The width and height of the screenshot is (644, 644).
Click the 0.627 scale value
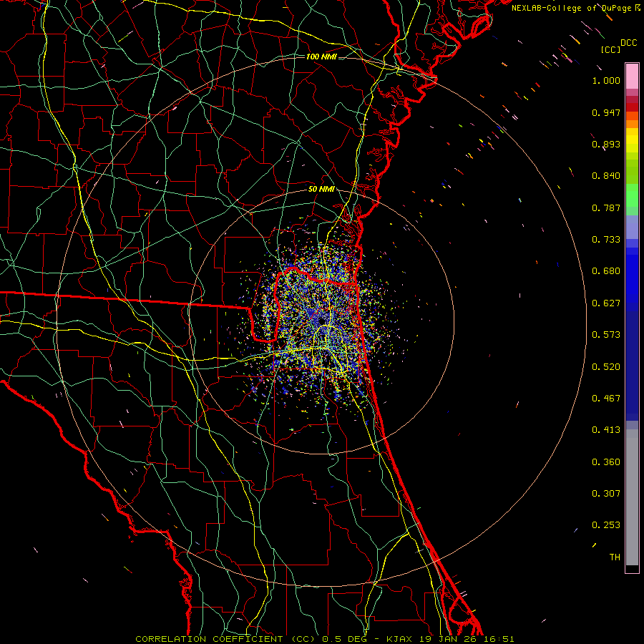point(606,303)
